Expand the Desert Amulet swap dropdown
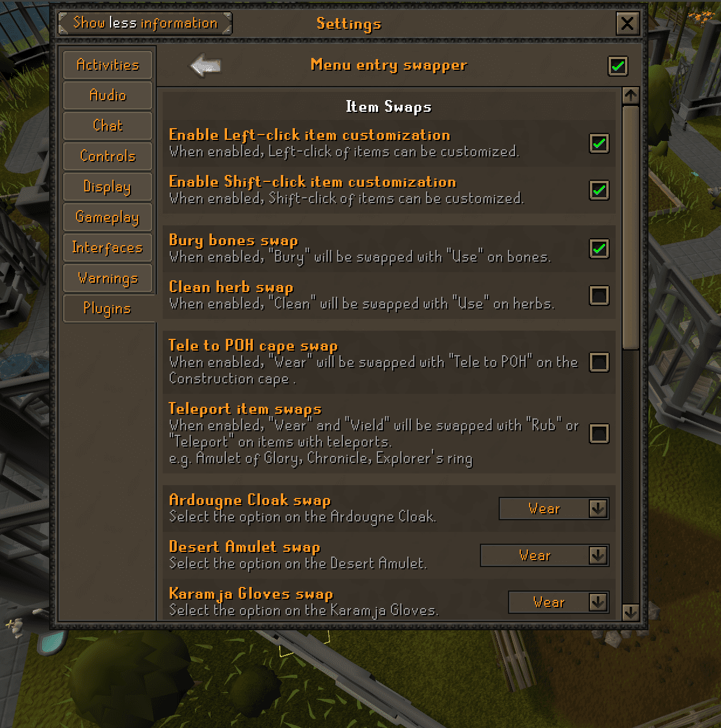This screenshot has height=728, width=721. (x=545, y=555)
